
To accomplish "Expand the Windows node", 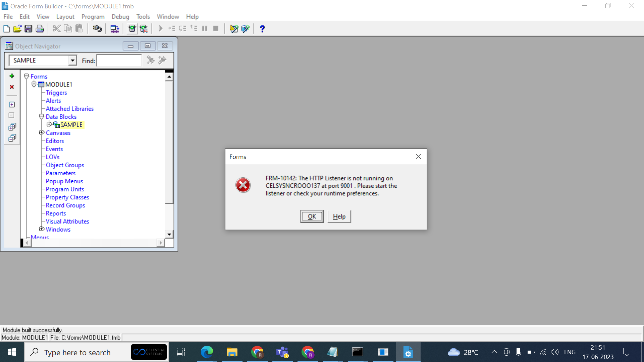I will tap(42, 229).
